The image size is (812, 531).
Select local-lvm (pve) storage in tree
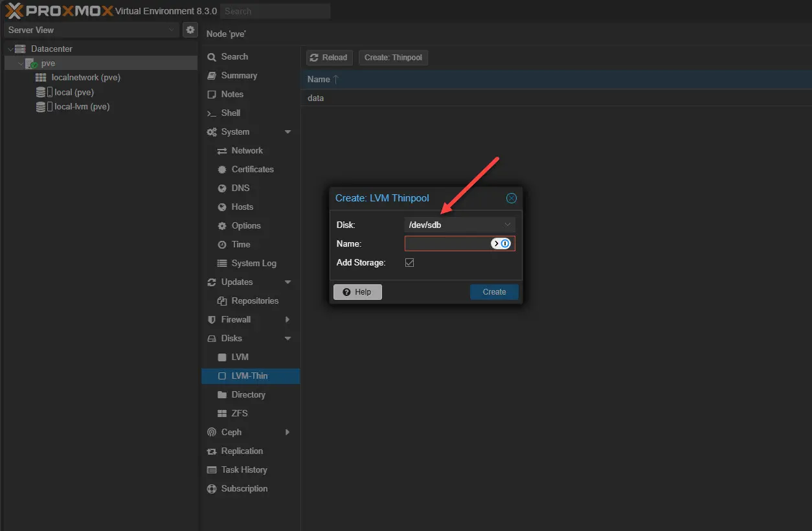[x=82, y=107]
